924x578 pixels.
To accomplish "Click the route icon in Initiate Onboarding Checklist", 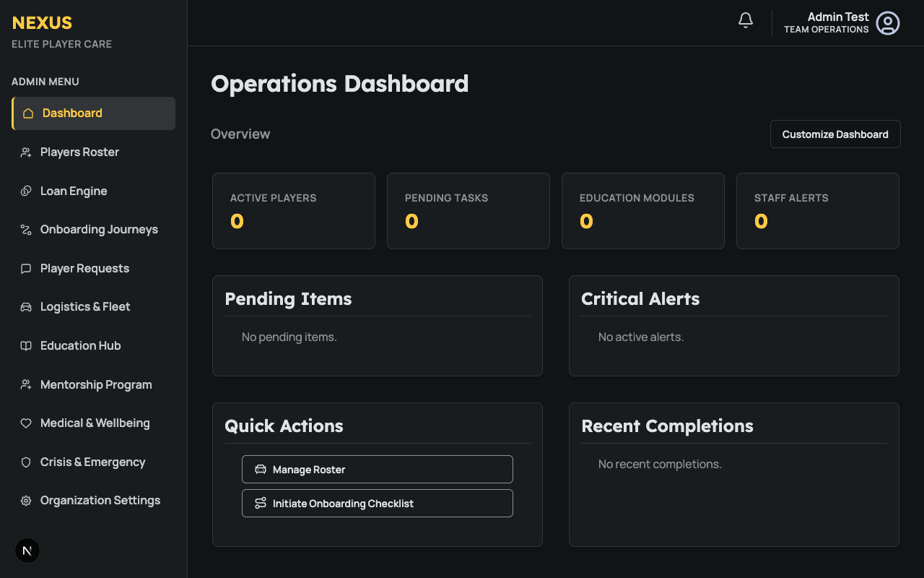I will tap(261, 504).
